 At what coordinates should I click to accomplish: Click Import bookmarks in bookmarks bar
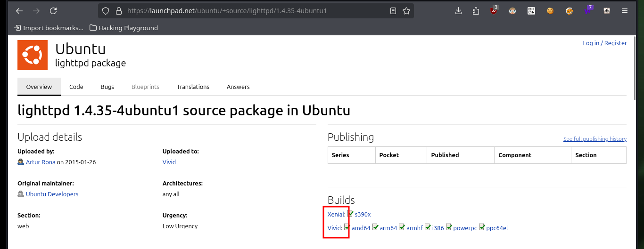click(49, 28)
